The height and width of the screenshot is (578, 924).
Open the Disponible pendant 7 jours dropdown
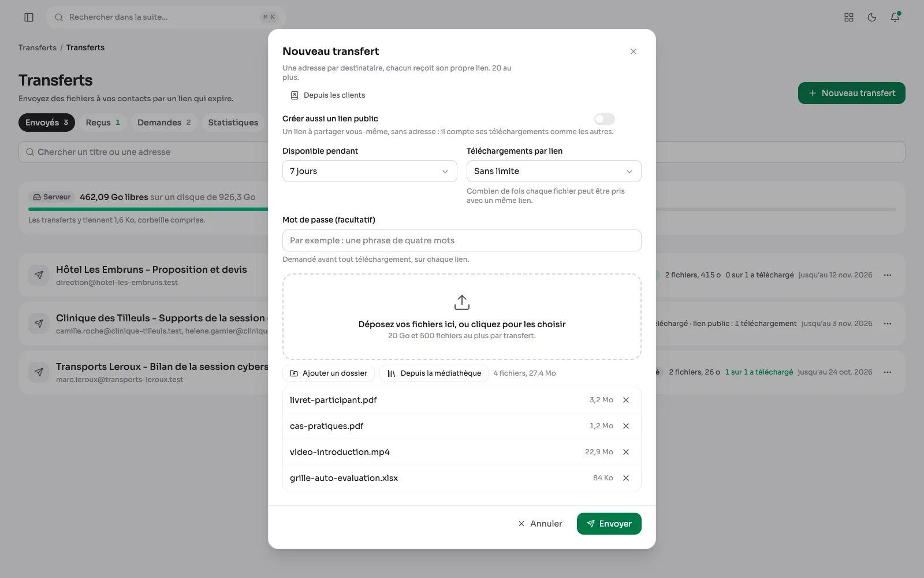coord(370,171)
